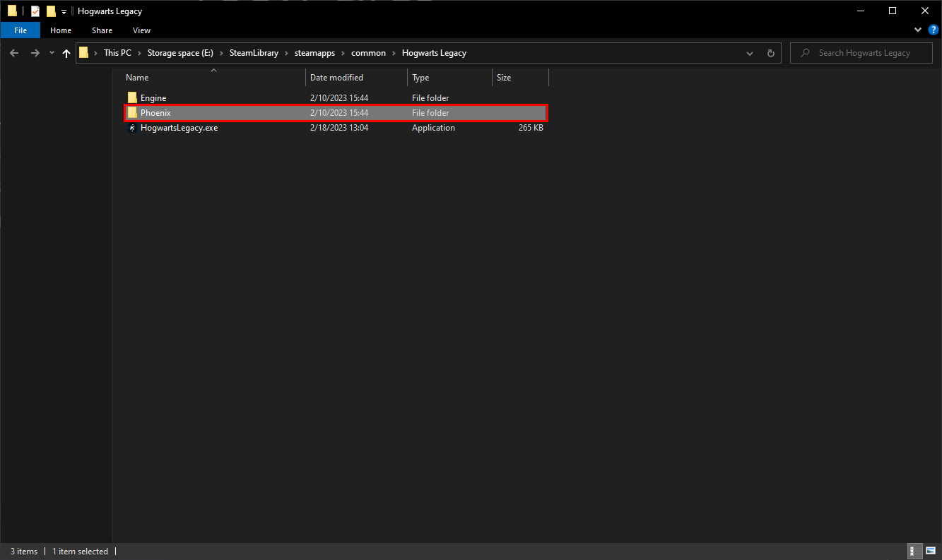
Task: Select the Phoenix folder icon
Action: pos(132,113)
